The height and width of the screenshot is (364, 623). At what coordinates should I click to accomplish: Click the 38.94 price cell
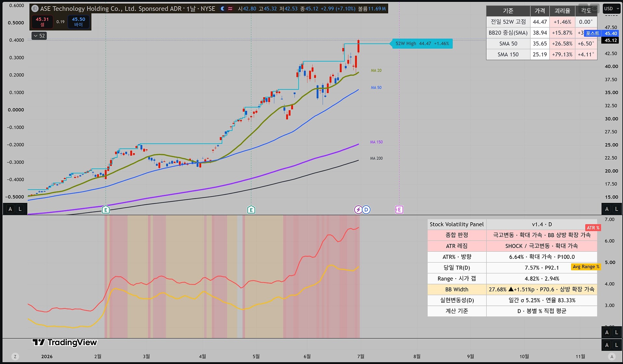540,33
